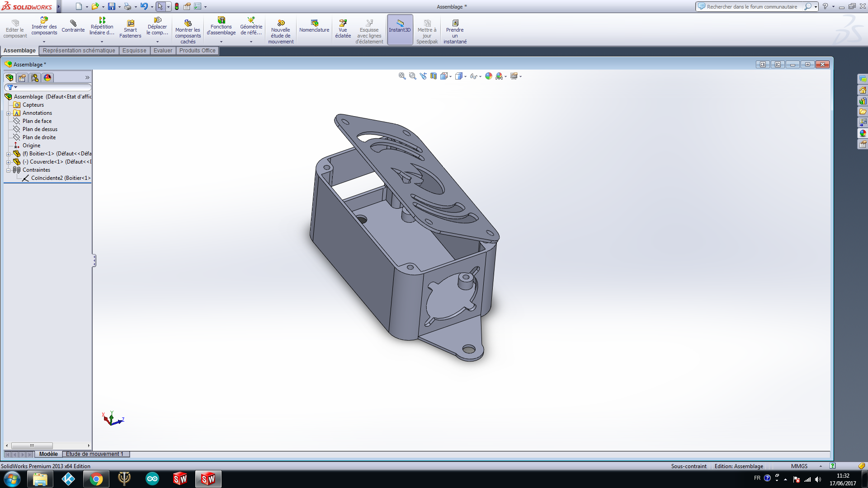This screenshot has width=868, height=488.
Task: Collapse the Contraintes folder
Action: [8, 170]
